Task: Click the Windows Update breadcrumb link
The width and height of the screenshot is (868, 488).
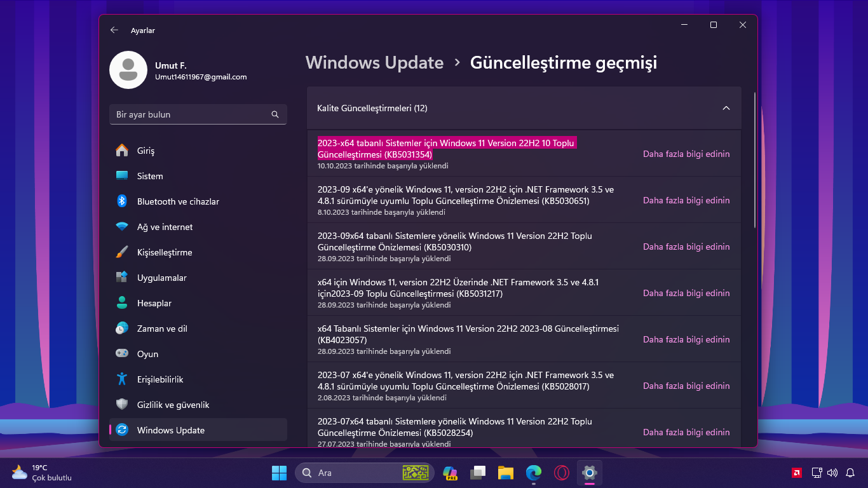Action: click(374, 62)
